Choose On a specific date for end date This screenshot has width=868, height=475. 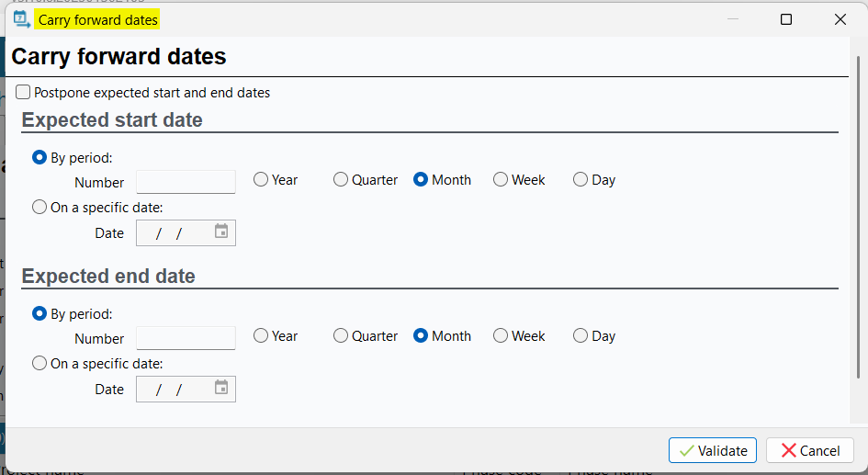coord(39,363)
